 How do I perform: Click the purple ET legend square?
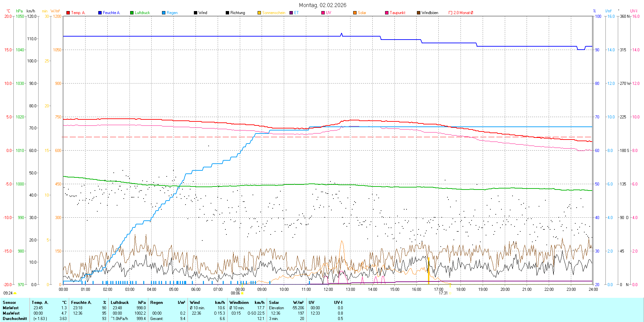[291, 13]
